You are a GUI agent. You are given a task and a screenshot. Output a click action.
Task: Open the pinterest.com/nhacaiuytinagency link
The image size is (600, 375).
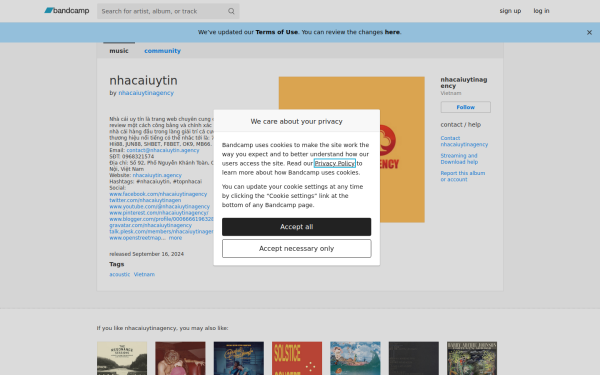click(x=158, y=213)
